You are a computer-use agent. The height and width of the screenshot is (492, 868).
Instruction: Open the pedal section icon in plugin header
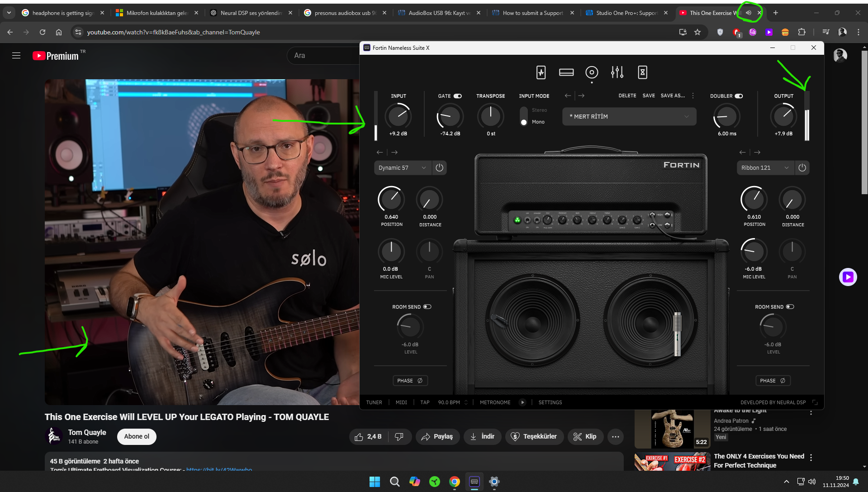coord(541,72)
